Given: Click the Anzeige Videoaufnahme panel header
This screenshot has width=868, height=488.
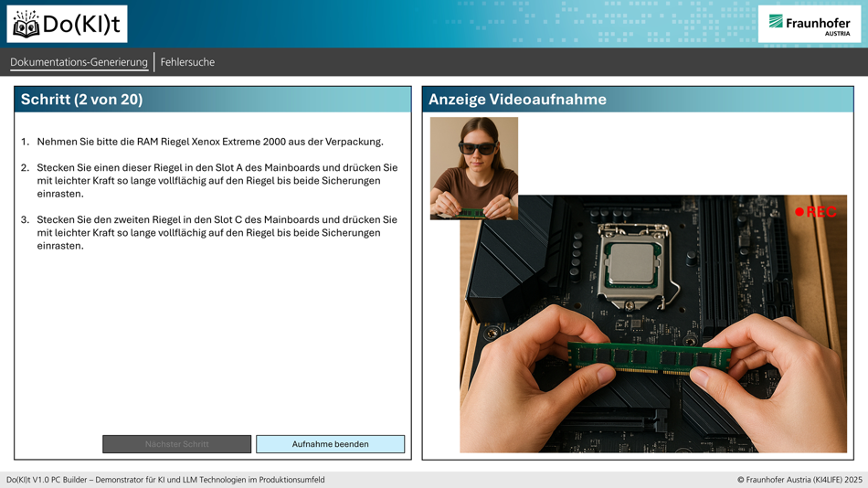Looking at the screenshot, I should coord(638,100).
